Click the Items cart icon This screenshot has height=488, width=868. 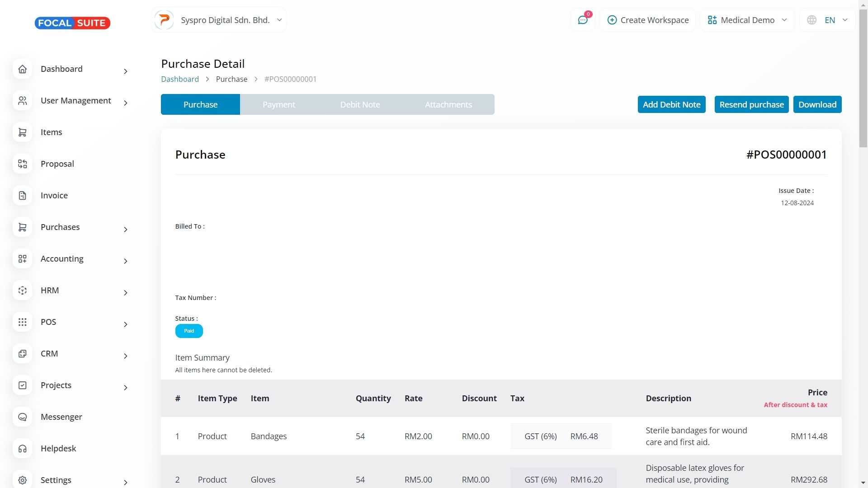(x=23, y=132)
